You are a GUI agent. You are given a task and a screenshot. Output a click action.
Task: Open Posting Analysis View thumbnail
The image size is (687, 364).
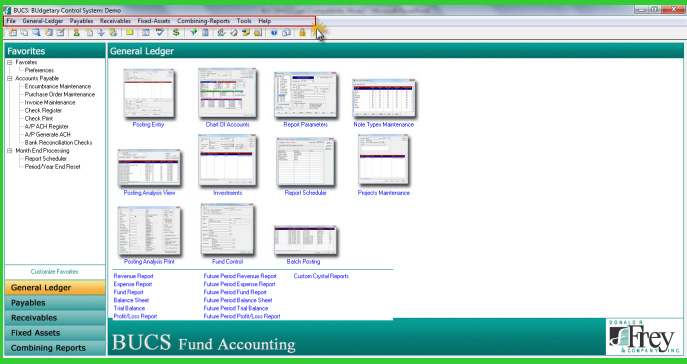coord(149,167)
